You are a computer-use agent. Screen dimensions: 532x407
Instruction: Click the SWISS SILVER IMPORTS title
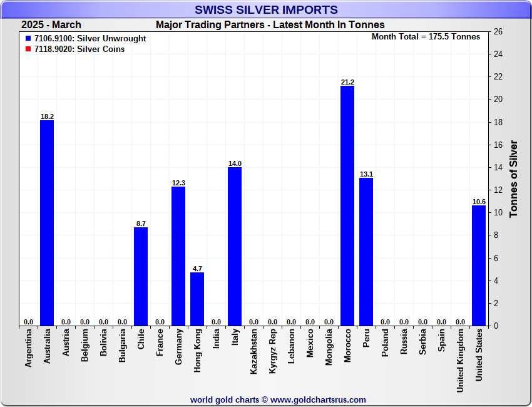tap(267, 9)
